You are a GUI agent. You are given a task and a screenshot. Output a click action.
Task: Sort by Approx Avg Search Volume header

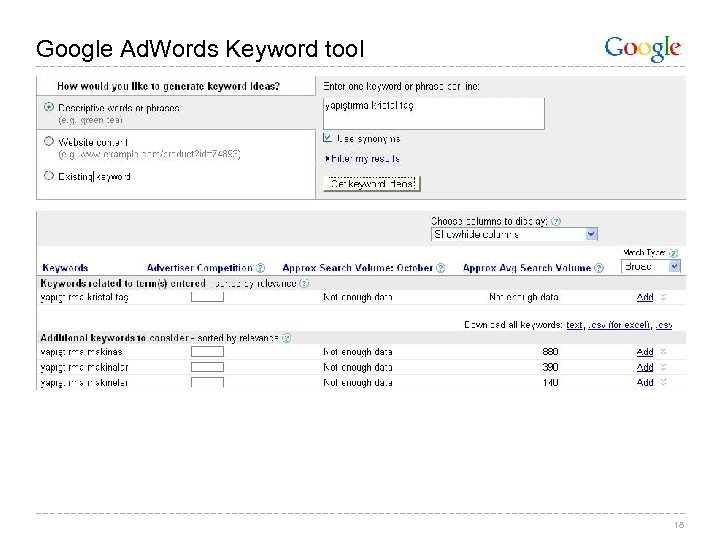[527, 268]
